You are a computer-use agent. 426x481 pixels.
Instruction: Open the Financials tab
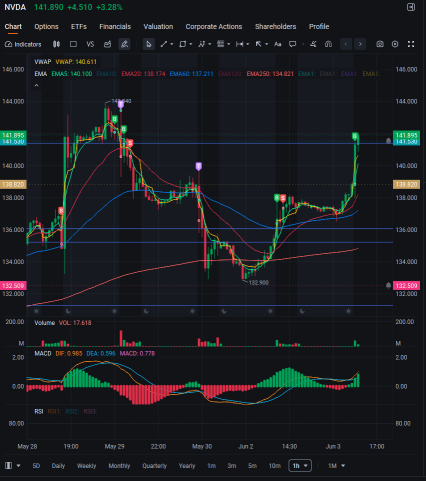(x=115, y=27)
